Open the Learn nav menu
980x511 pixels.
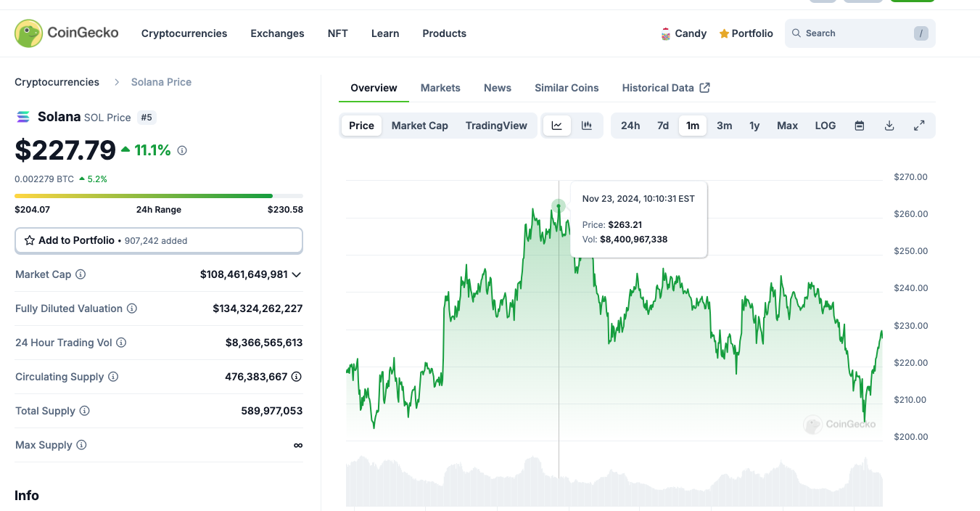tap(385, 33)
